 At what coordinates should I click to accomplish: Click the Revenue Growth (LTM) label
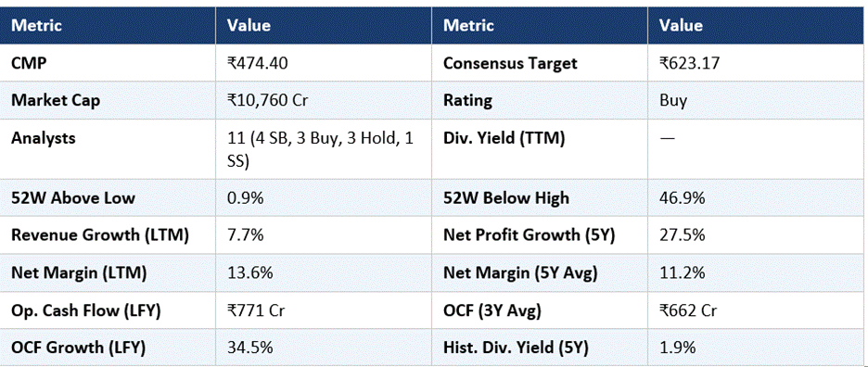pyautogui.click(x=100, y=235)
